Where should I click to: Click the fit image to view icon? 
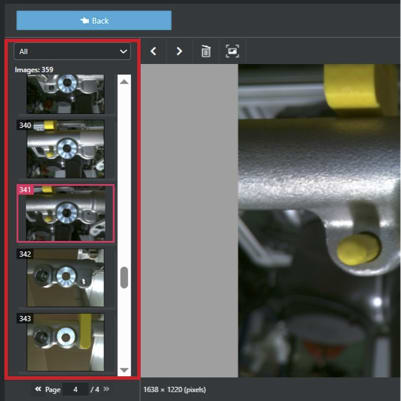[x=232, y=51]
